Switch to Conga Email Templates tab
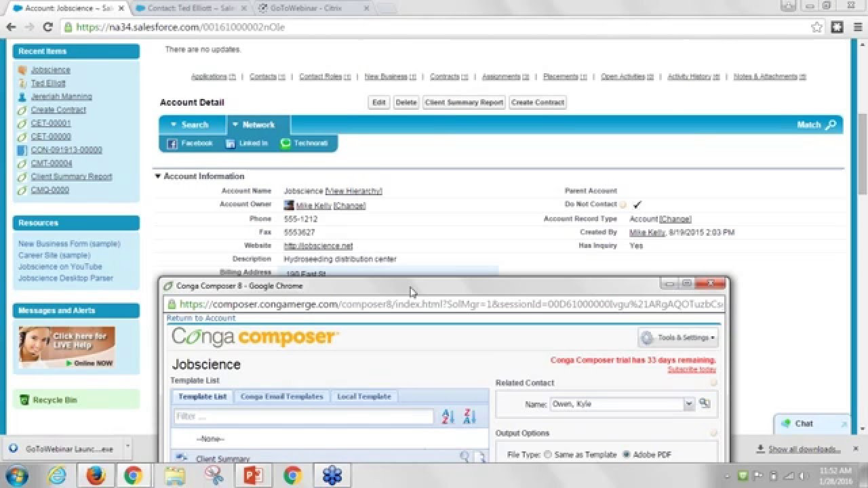The height and width of the screenshot is (488, 868). [281, 396]
